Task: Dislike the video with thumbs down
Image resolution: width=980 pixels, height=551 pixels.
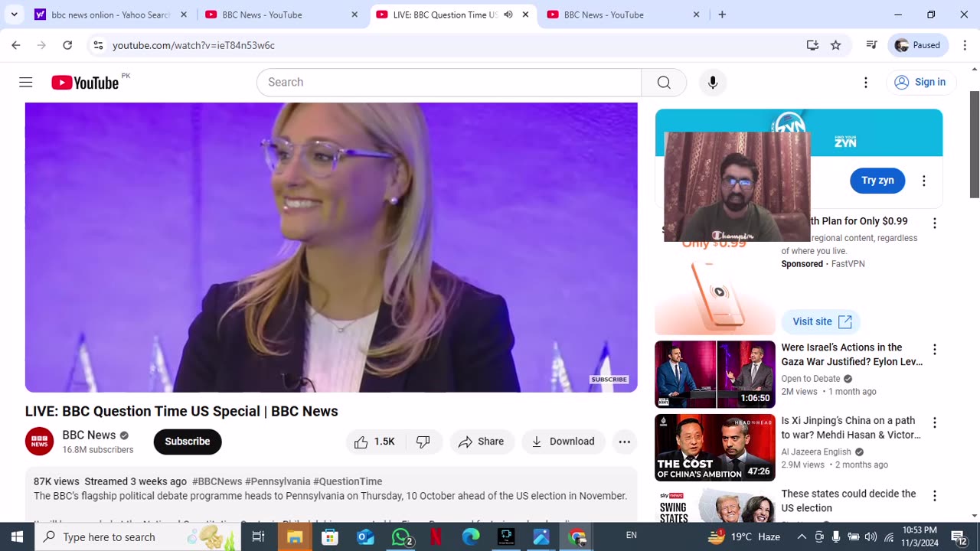Action: (423, 442)
